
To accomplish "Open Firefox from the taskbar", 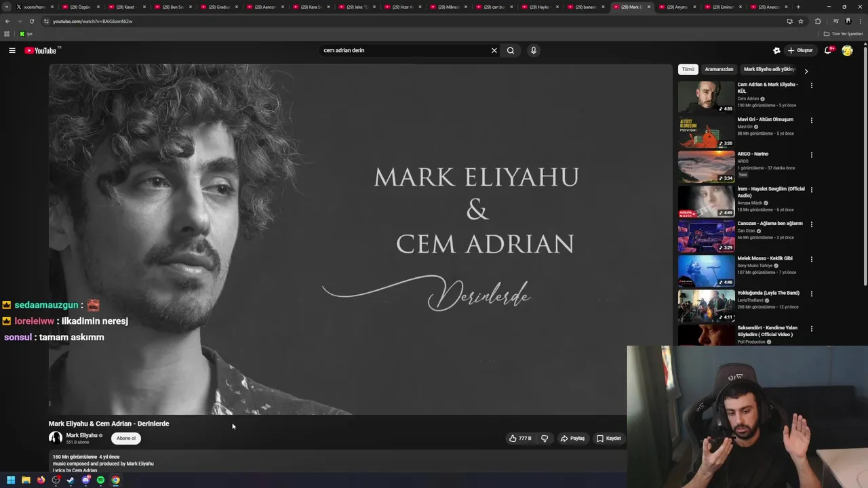I will (x=41, y=480).
